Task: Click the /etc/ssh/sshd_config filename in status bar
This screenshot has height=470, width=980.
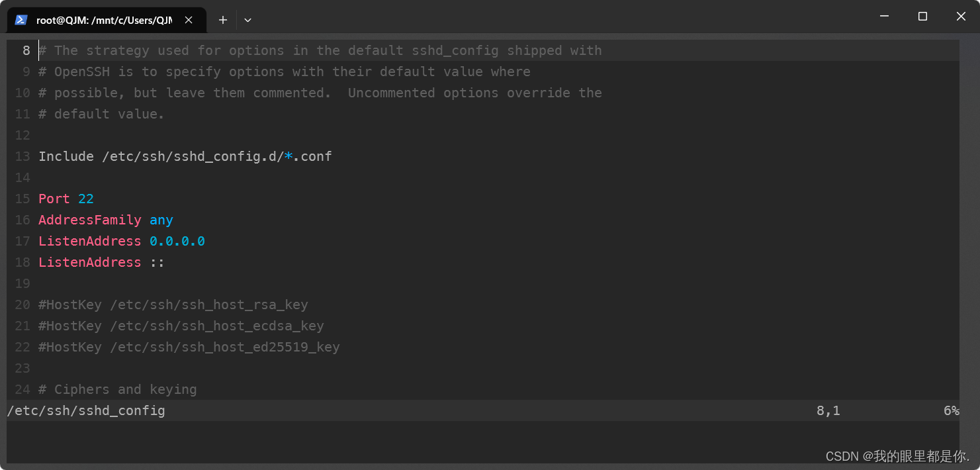Action: coord(86,410)
